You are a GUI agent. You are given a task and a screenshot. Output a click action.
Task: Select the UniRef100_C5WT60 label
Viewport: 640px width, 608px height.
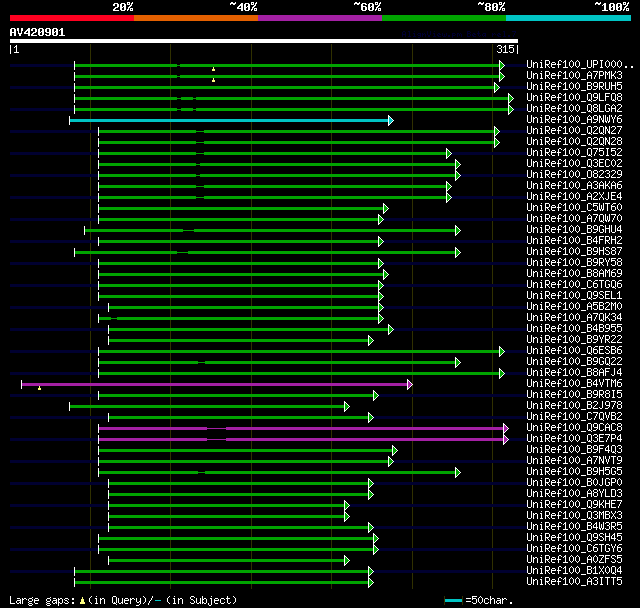(x=574, y=208)
